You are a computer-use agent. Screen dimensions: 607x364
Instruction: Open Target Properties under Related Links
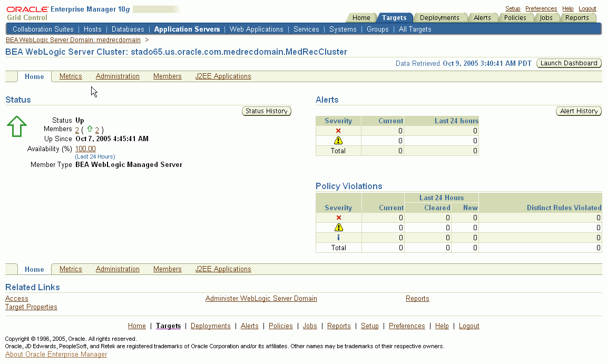(x=31, y=307)
